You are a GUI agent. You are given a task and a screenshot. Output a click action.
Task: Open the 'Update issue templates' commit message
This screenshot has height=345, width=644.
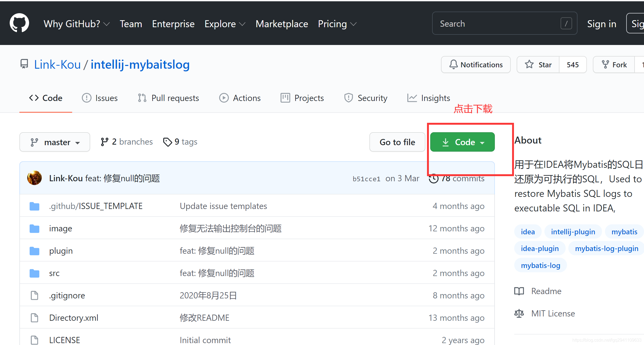pyautogui.click(x=223, y=206)
